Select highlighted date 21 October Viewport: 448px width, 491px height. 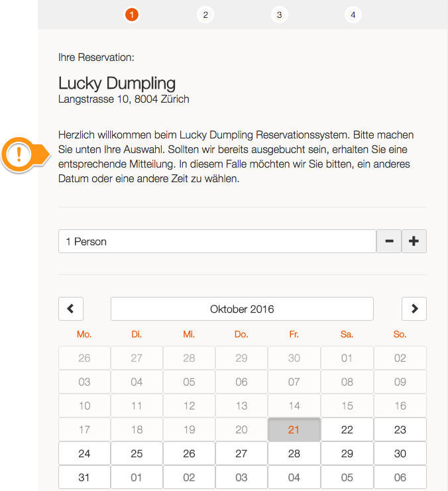click(x=294, y=429)
